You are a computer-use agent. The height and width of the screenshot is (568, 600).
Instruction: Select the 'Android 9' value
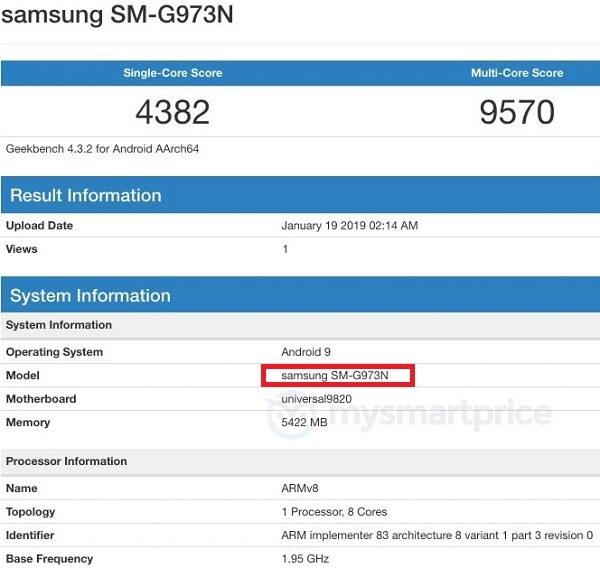[306, 352]
